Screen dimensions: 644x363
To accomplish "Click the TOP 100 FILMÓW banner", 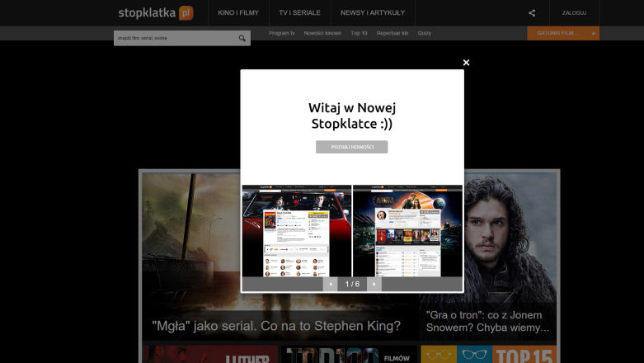I will (349, 355).
